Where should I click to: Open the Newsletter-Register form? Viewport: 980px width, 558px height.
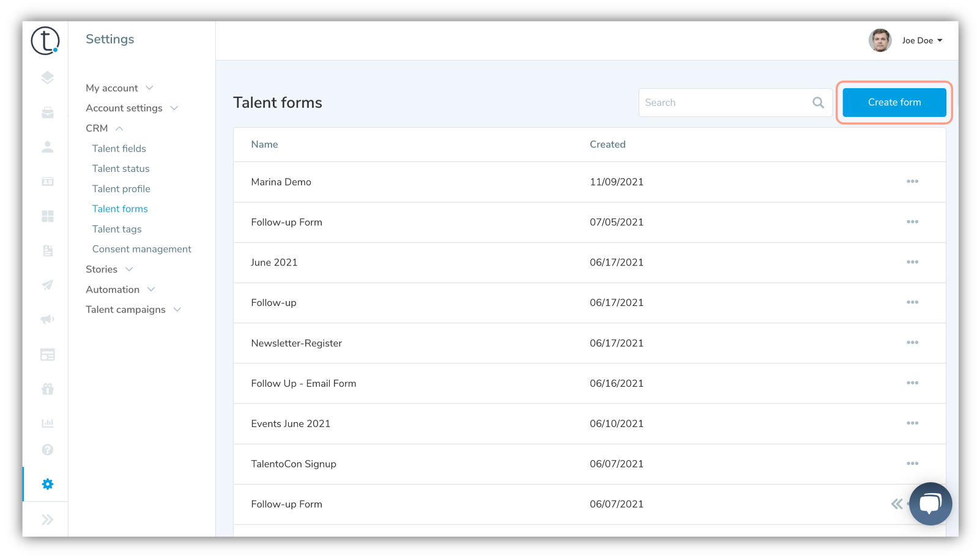click(x=296, y=343)
